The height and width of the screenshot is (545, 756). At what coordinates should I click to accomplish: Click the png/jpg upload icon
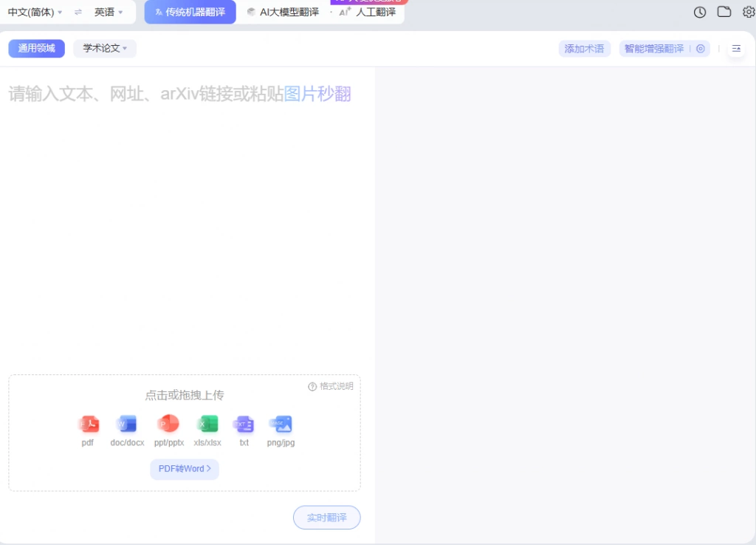coord(281,424)
